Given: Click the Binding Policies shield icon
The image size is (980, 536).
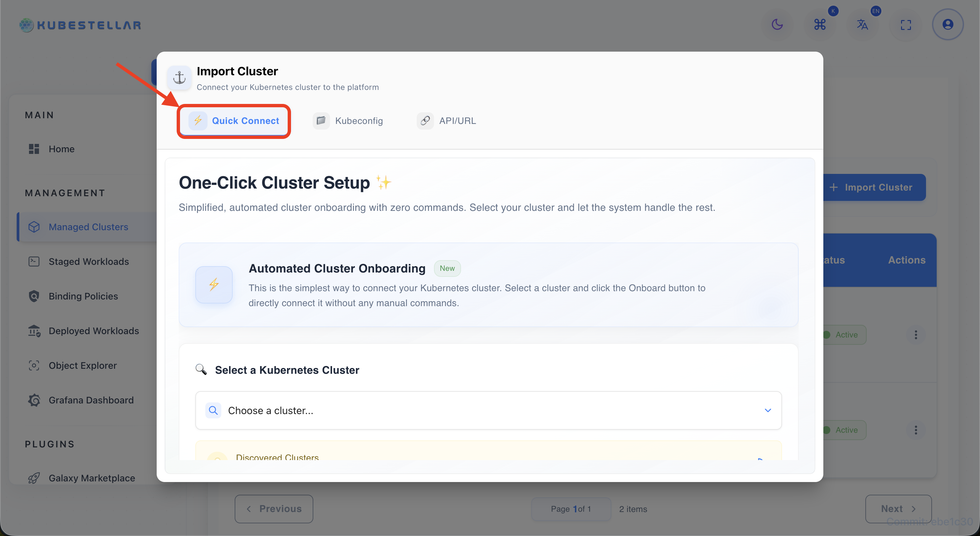Looking at the screenshot, I should tap(33, 296).
